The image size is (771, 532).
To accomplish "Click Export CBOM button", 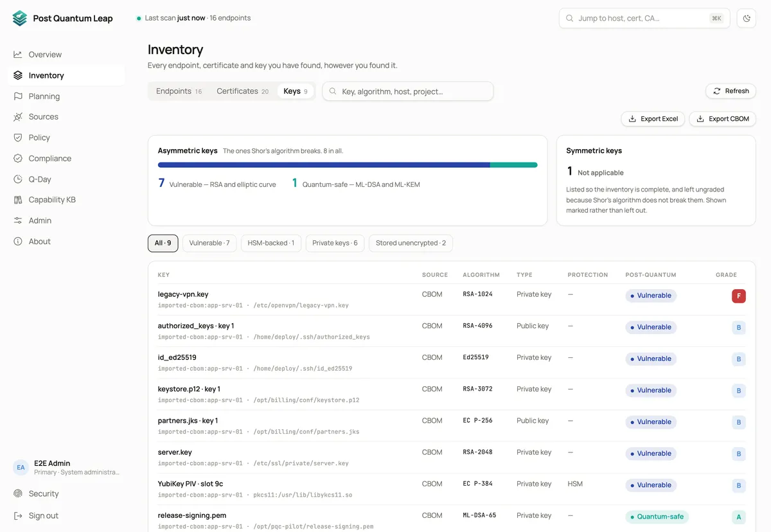I will [x=723, y=119].
